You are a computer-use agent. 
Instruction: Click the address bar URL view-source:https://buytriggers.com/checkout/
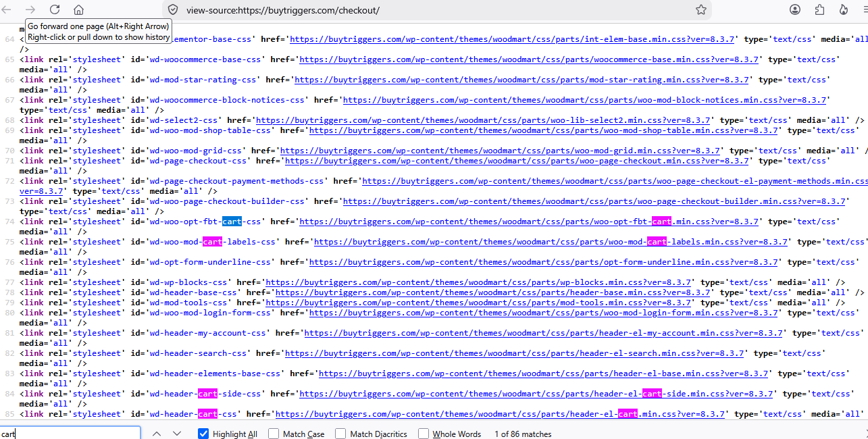pyautogui.click(x=282, y=10)
